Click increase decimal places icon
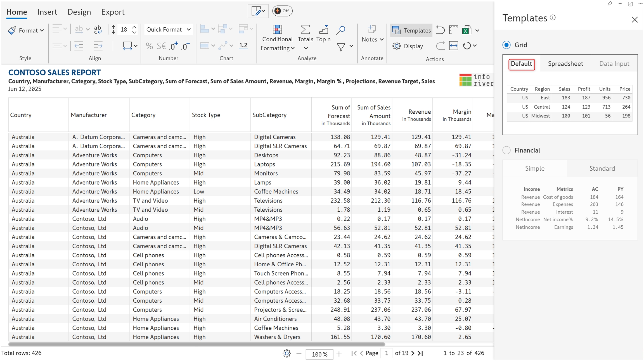644x361 pixels. pyautogui.click(x=173, y=46)
